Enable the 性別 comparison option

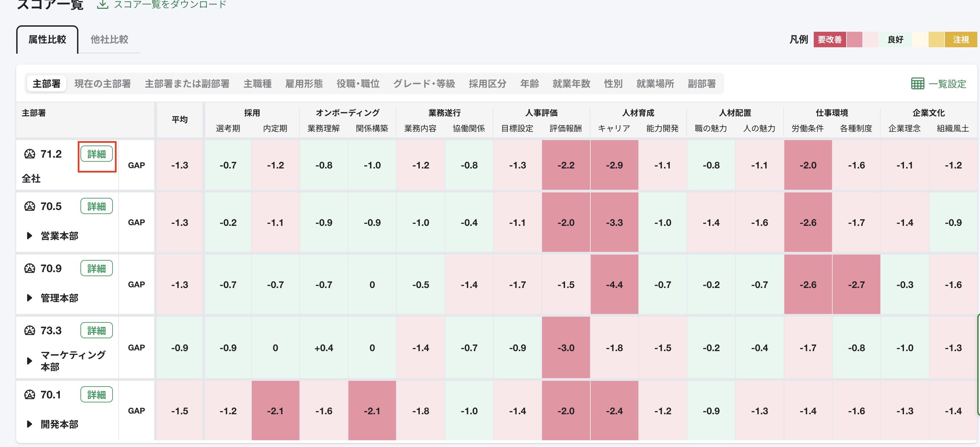[x=613, y=84]
